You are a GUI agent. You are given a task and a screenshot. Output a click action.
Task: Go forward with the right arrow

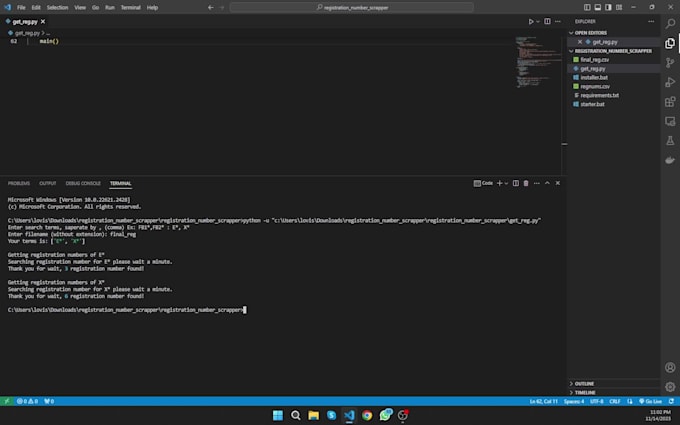pyautogui.click(x=222, y=7)
